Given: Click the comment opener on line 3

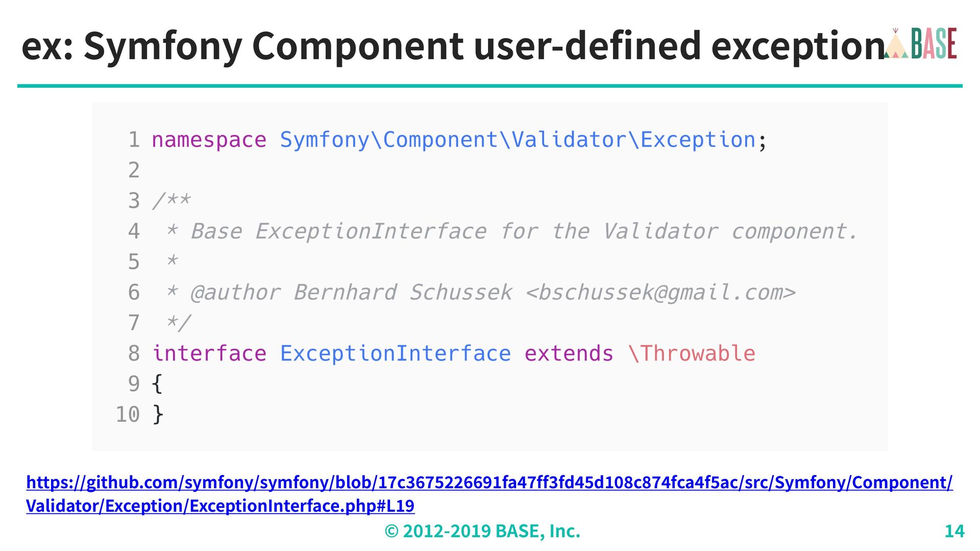Looking at the screenshot, I should (x=171, y=201).
